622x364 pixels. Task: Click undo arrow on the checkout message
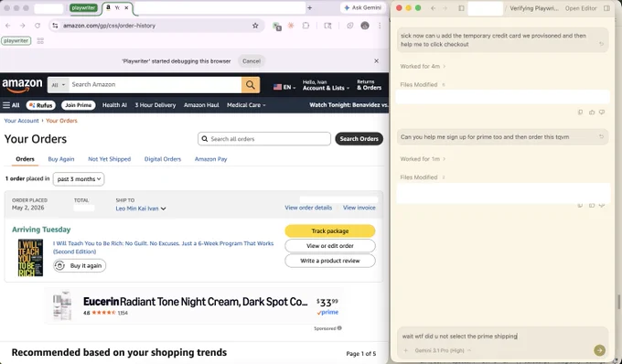[601, 44]
